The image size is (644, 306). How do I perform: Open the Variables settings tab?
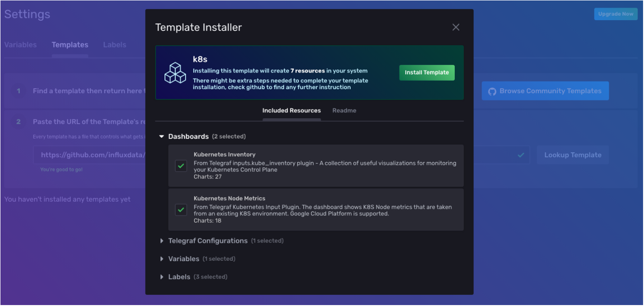(21, 45)
